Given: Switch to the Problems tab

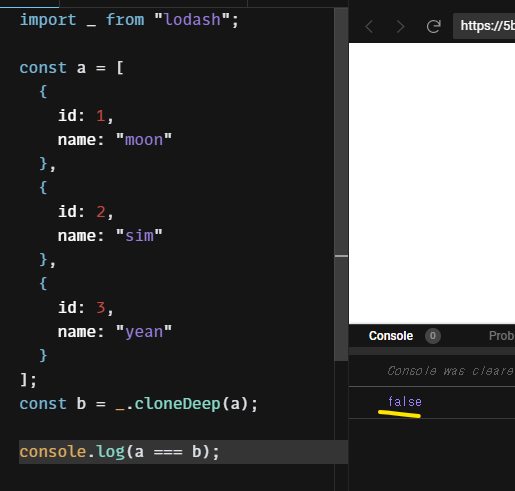Looking at the screenshot, I should coord(502,336).
